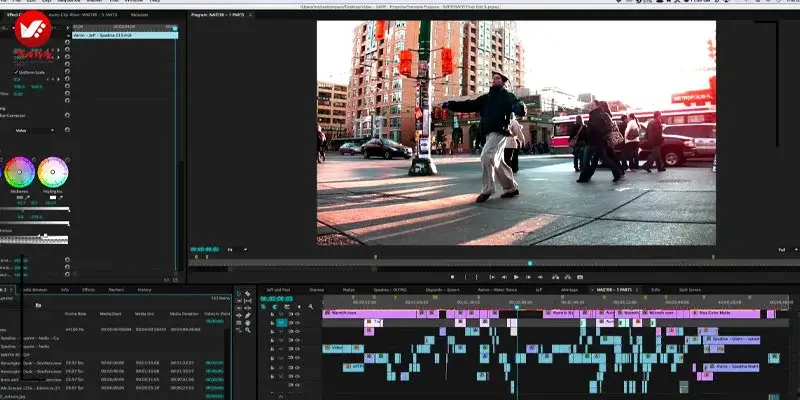Image resolution: width=800 pixels, height=400 pixels.
Task: Click the Lift button in Program monitor
Action: coord(556,277)
